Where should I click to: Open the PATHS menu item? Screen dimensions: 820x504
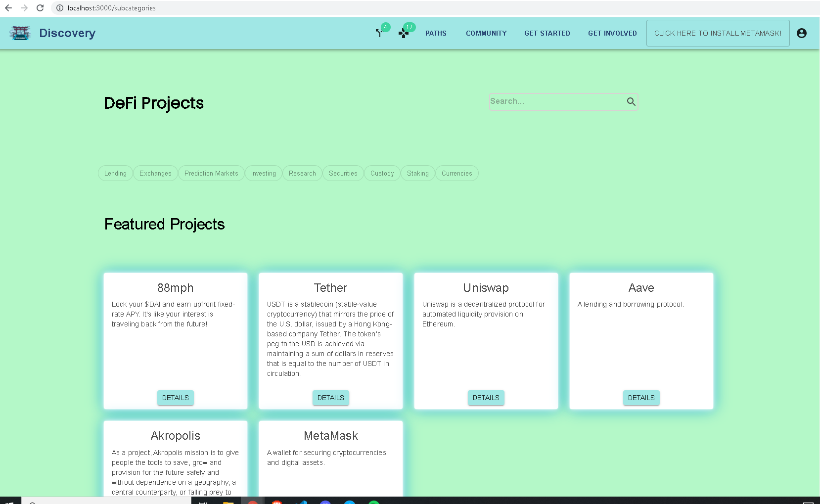pyautogui.click(x=436, y=33)
